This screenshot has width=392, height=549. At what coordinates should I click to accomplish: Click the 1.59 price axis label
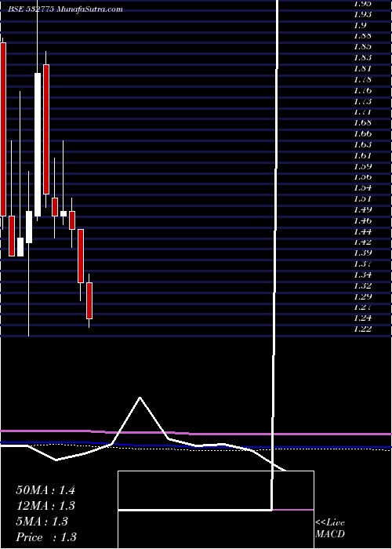362,166
